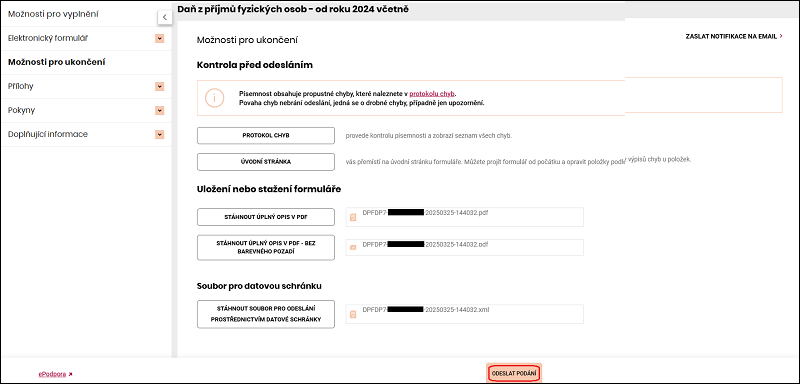Click the XML file icon
Image resolution: width=800 pixels, height=384 pixels.
[x=353, y=315]
